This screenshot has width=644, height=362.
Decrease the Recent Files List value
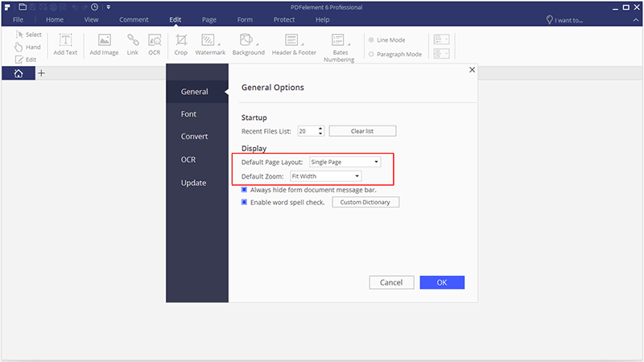(320, 134)
